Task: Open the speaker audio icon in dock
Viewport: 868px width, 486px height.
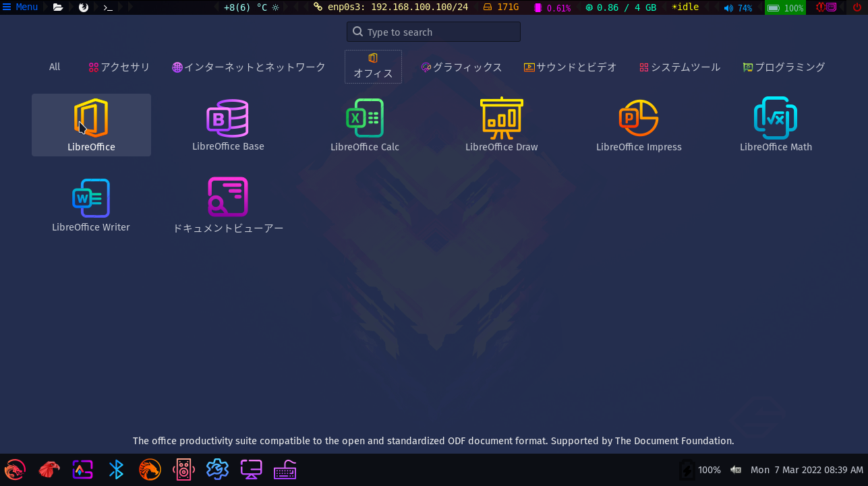Action: [x=183, y=469]
